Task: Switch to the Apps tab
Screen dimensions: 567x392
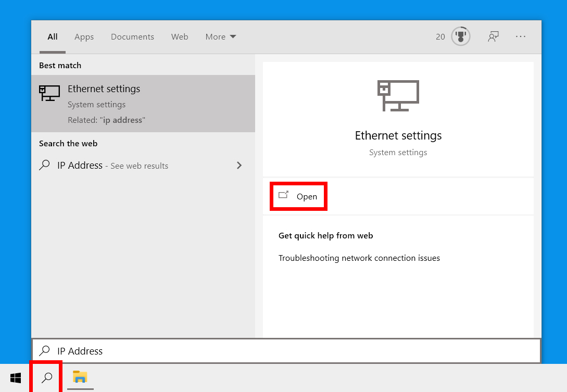Action: coord(84,37)
